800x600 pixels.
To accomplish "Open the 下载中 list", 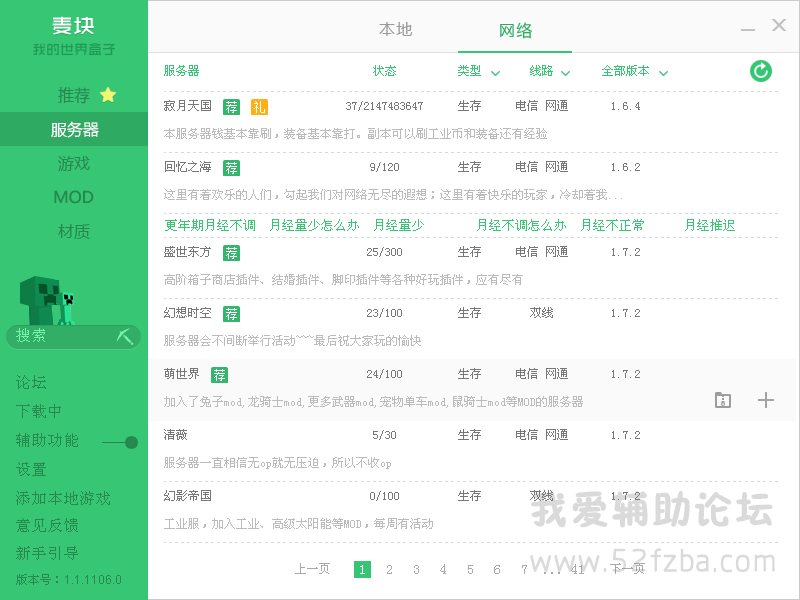I will (39, 411).
